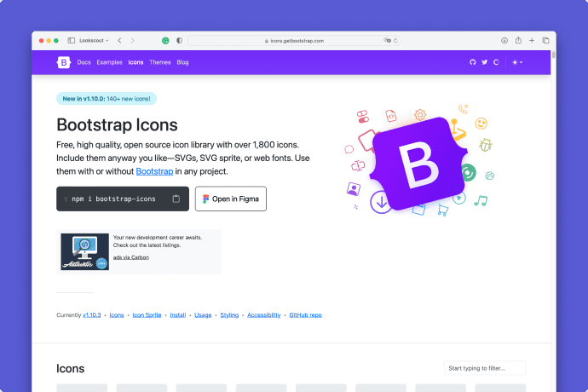Click the Safari share icon
Screen dimensions: 588x392
point(518,40)
